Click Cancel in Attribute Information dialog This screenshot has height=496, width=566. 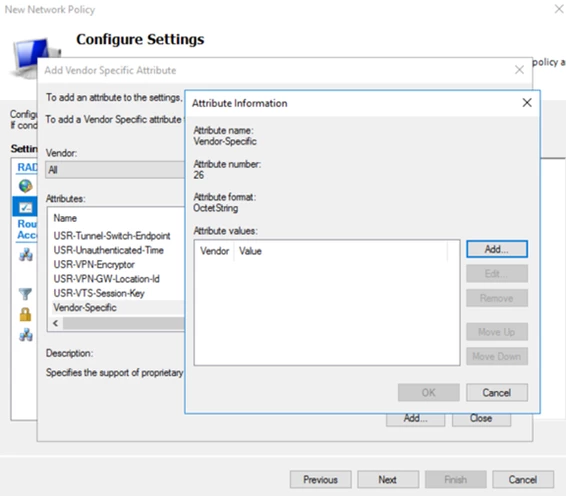497,392
